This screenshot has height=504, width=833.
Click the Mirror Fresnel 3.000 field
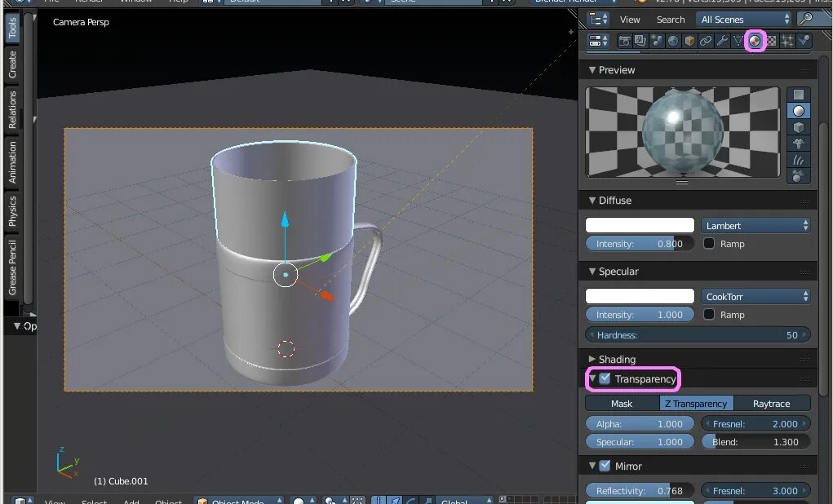[x=756, y=491]
